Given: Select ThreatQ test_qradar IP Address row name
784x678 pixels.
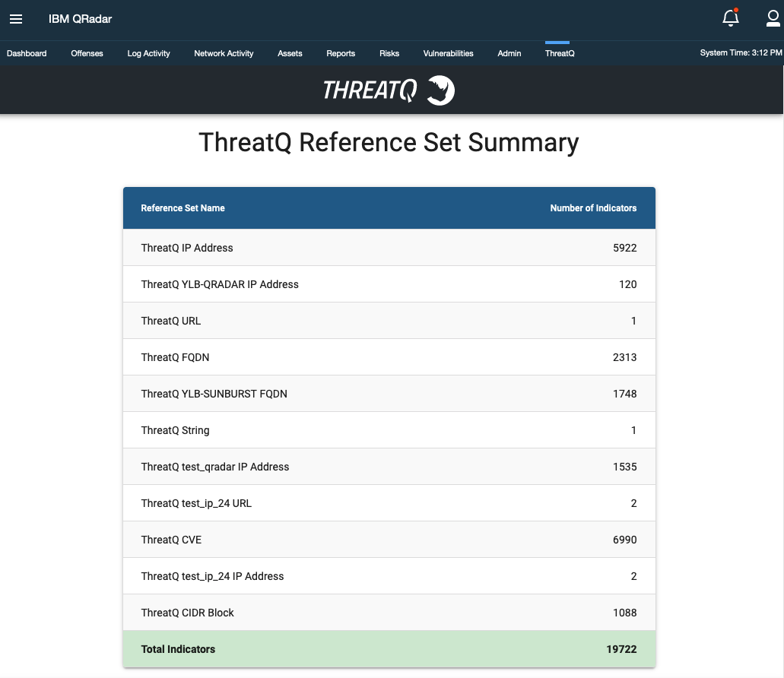Looking at the screenshot, I should click(x=215, y=467).
